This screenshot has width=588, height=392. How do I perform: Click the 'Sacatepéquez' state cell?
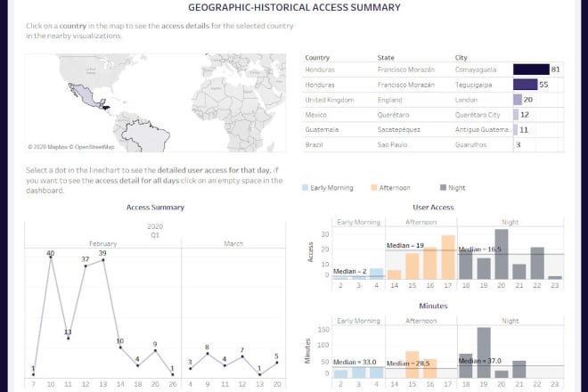pyautogui.click(x=398, y=130)
